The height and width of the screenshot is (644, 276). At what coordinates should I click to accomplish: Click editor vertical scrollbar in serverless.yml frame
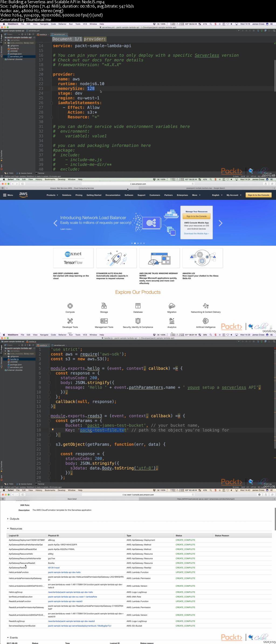[275, 76]
